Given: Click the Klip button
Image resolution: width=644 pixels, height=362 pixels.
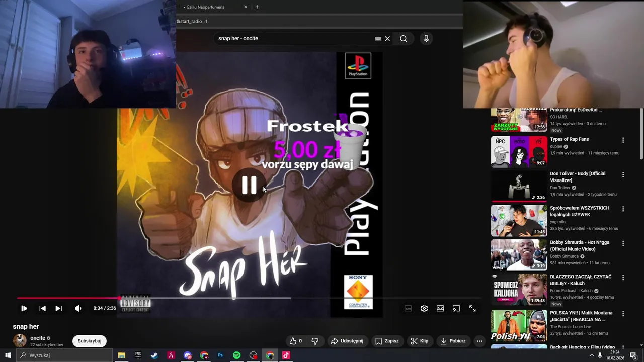Looking at the screenshot, I should pos(419,341).
